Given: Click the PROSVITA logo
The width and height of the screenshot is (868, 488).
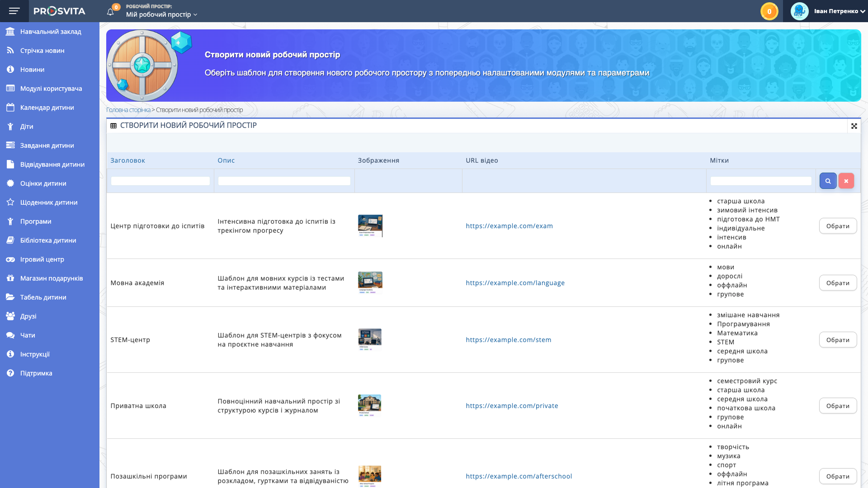Looking at the screenshot, I should pyautogui.click(x=59, y=11).
